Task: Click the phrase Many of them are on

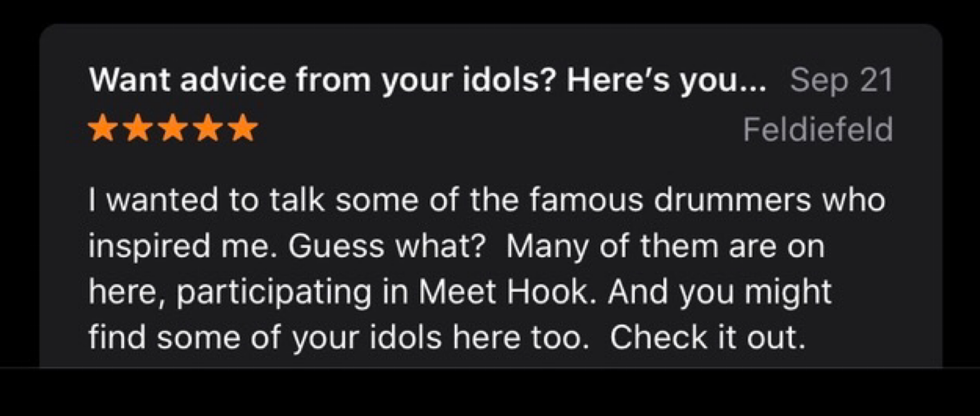Action: tap(665, 247)
